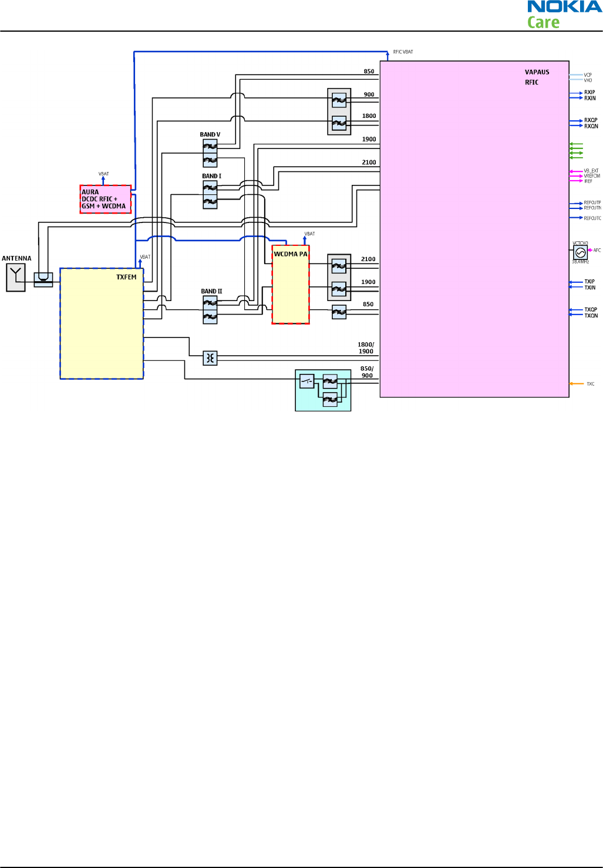Image resolution: width=603 pixels, height=868 pixels.
Task: Select the AURA DCDC RFIC block
Action: 106,199
